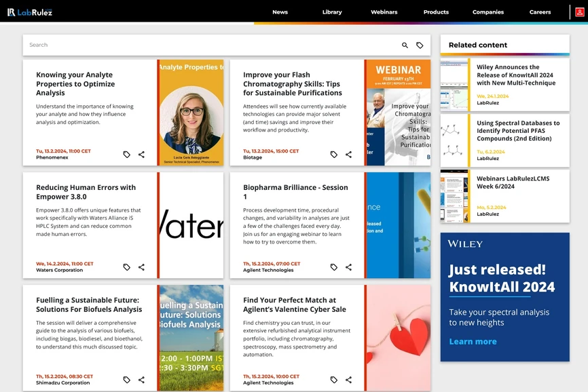The width and height of the screenshot is (588, 392).
Task: Click Phenomenex company name
Action: (x=52, y=157)
